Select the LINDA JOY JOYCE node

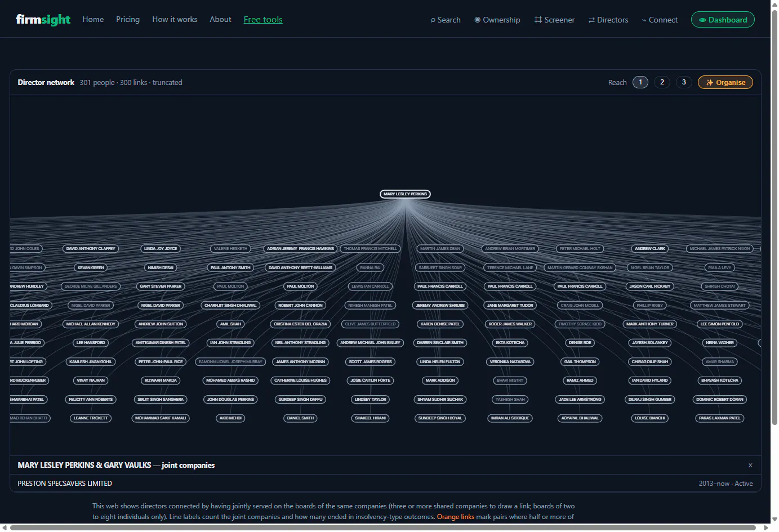coord(161,248)
